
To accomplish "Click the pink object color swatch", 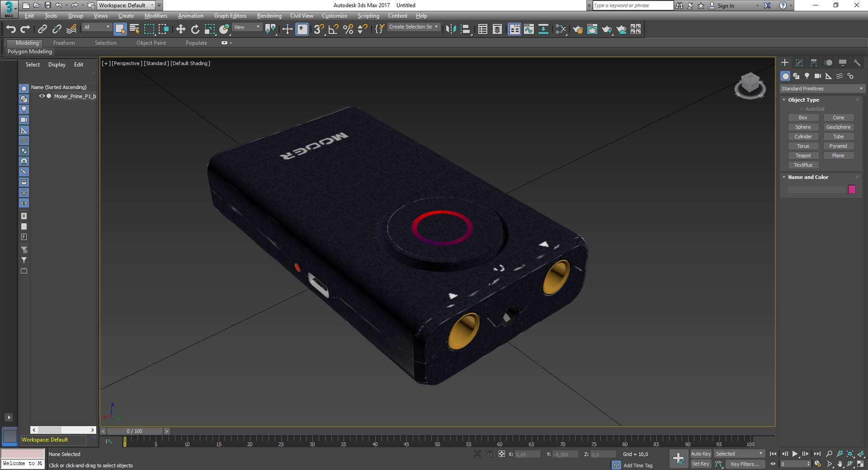I will coord(852,189).
